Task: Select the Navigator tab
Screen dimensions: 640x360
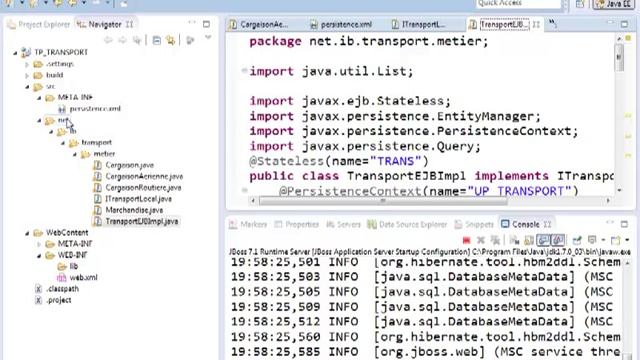Action: click(100, 24)
